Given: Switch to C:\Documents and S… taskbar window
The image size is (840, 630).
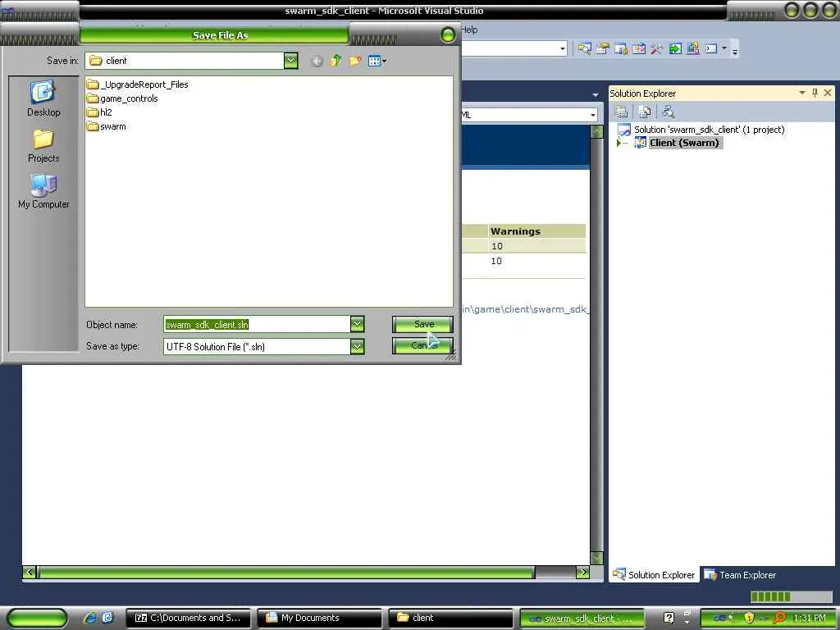Looking at the screenshot, I should [188, 618].
